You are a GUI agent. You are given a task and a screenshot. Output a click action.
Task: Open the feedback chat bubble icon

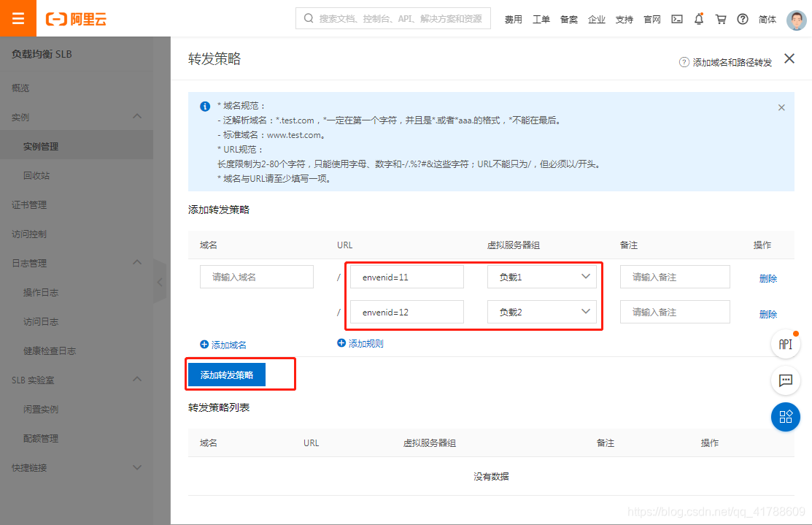click(786, 380)
